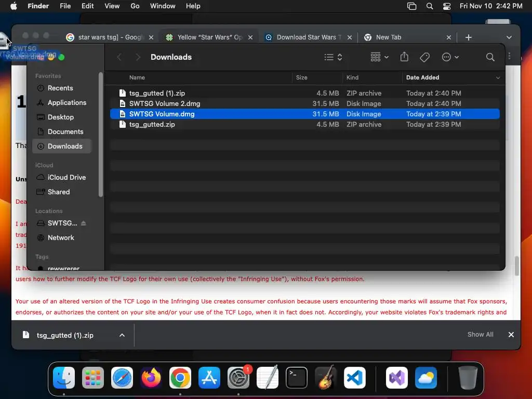Viewport: 532px width, 399px height.
Task: Open Spotlight search in the menu bar
Action: [x=430, y=6]
